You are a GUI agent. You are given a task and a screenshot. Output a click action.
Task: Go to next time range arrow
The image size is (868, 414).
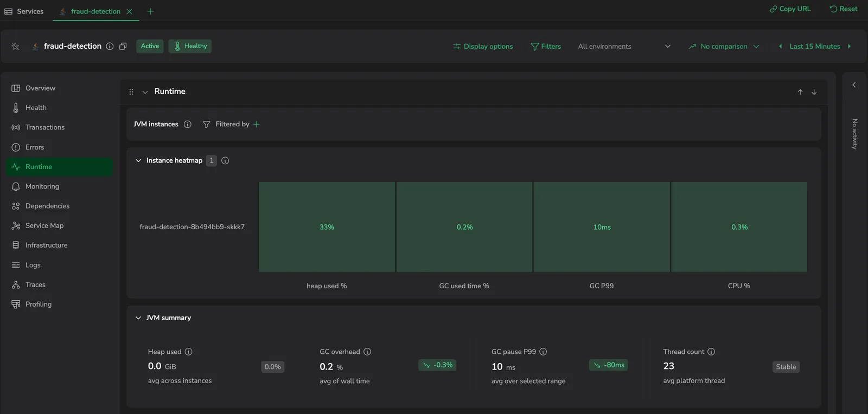pos(849,46)
